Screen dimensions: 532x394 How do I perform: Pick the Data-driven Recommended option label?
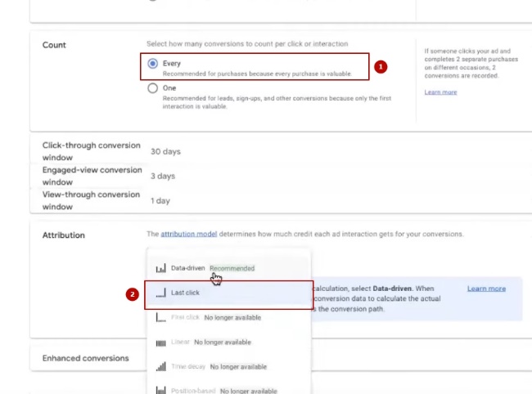(x=212, y=268)
